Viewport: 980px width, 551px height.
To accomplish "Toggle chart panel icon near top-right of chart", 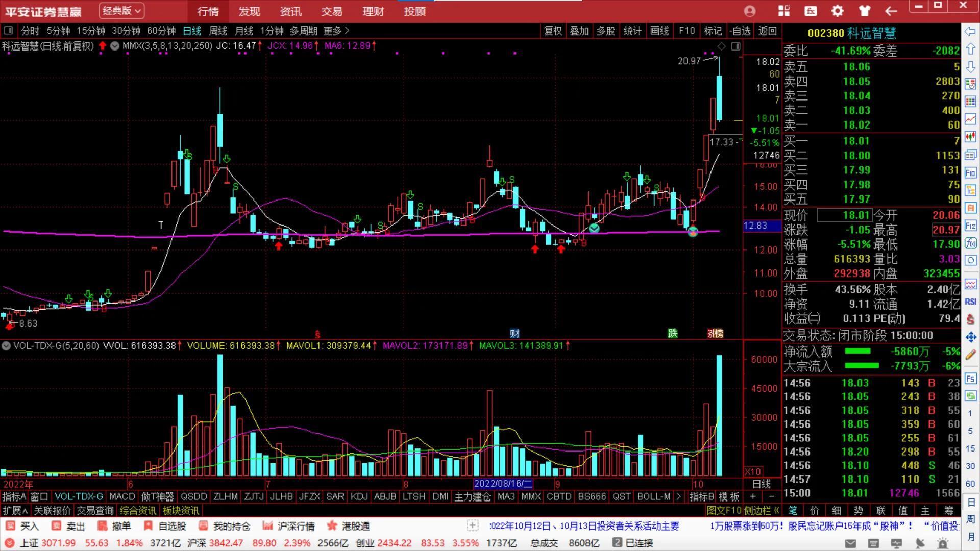I will 736,46.
